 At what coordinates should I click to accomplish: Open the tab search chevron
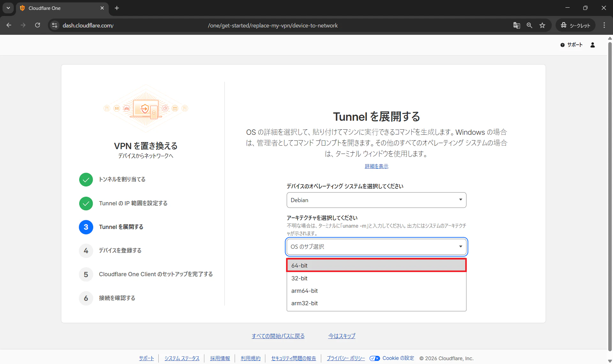point(8,8)
